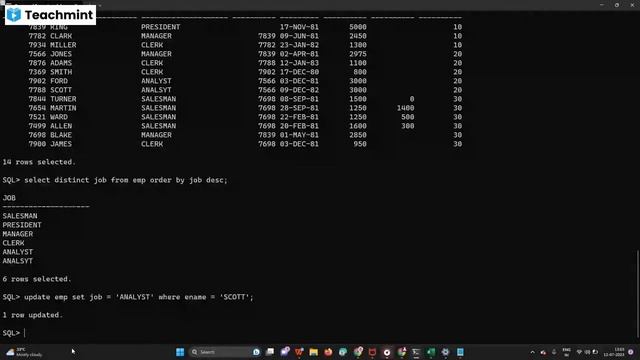Open the ENG language switcher
This screenshot has width=640, height=360.
pyautogui.click(x=566, y=352)
